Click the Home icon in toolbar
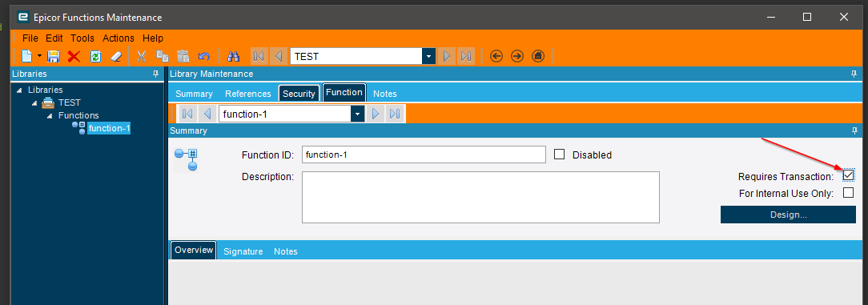 click(x=537, y=56)
